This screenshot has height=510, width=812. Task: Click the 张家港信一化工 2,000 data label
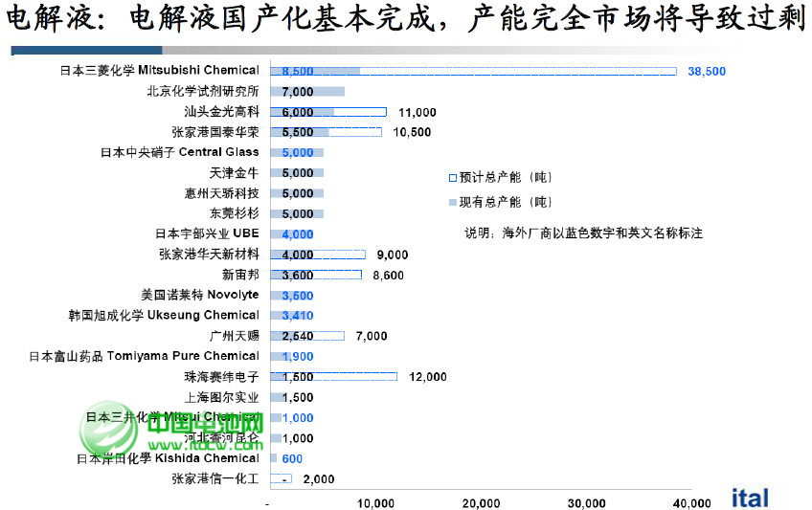click(318, 479)
